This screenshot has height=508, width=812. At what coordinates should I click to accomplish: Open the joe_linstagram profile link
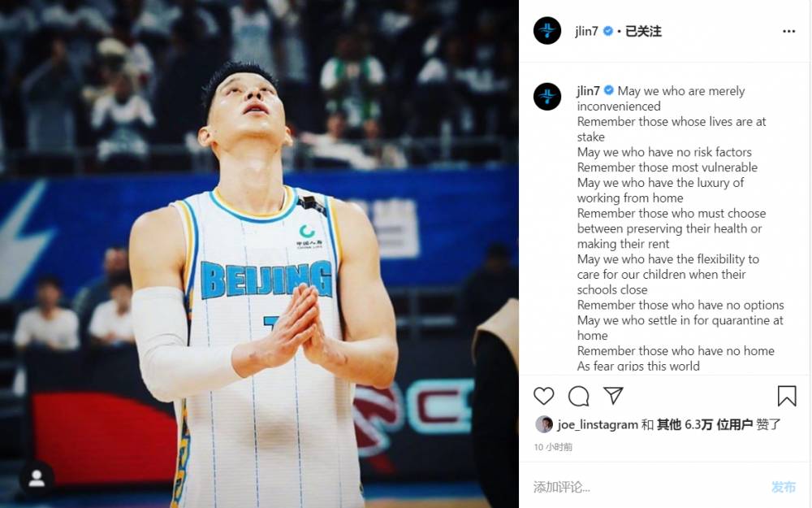point(598,424)
